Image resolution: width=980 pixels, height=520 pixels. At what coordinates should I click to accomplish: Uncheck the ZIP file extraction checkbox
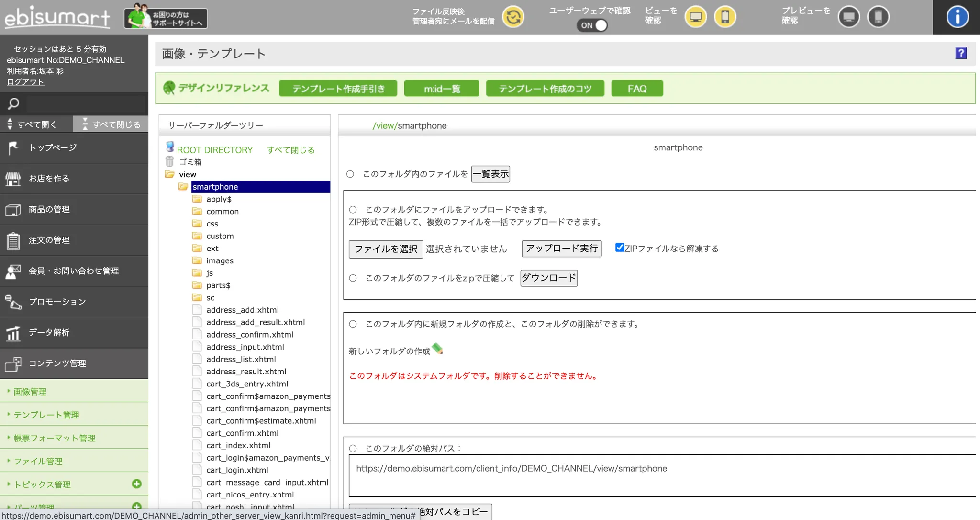[x=620, y=248]
